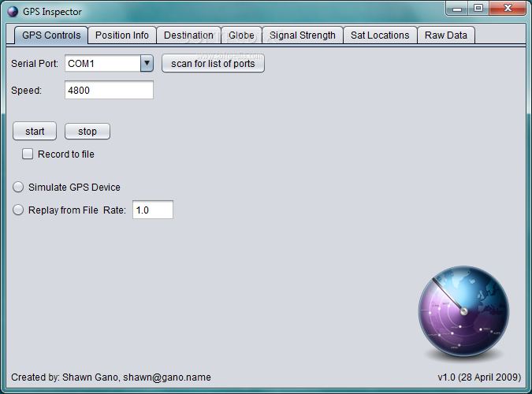Select the Replay from File option
532x394 pixels.
[x=18, y=210]
